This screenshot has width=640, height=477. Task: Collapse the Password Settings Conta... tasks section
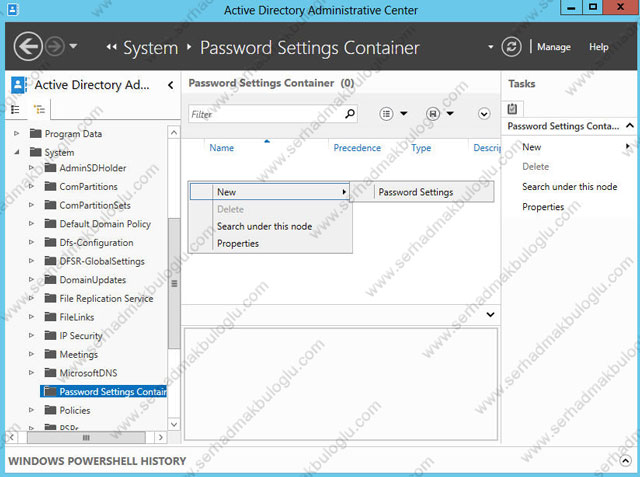click(x=630, y=126)
